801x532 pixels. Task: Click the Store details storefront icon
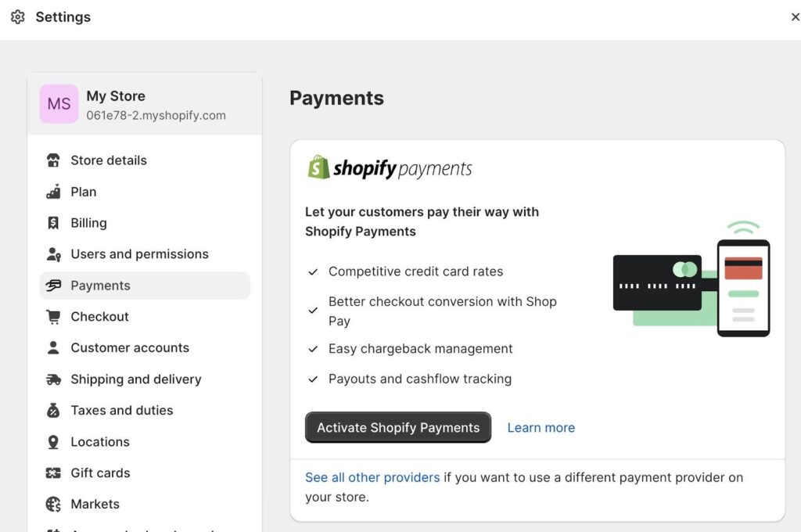pos(53,160)
